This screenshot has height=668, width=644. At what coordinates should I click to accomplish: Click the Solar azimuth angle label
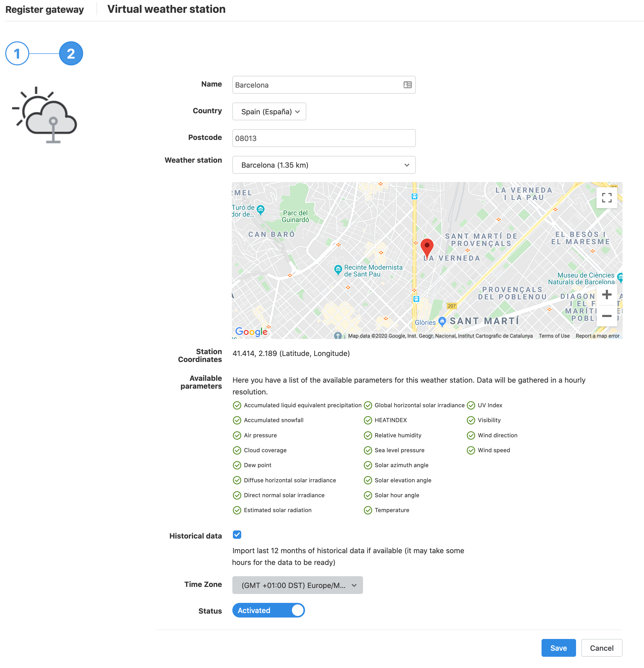401,465
